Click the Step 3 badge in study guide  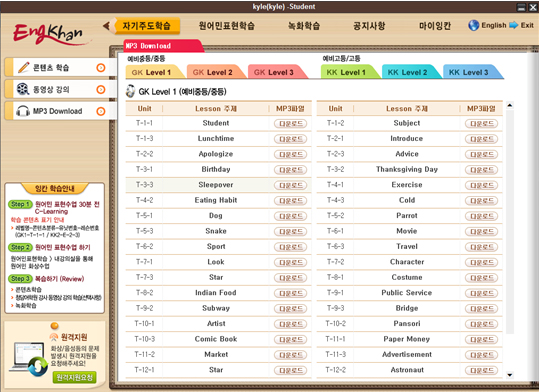tap(20, 278)
